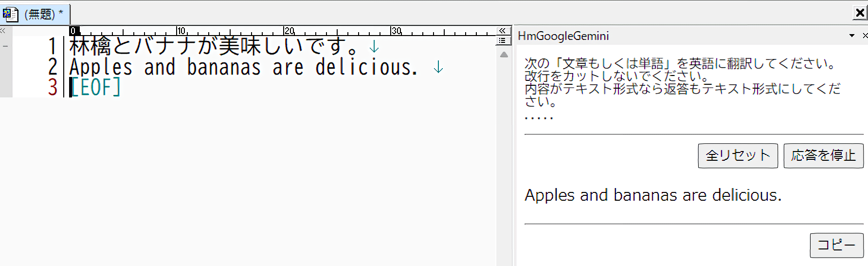Click the list icon below the ruler's right arrows
Image resolution: width=868 pixels, height=266 pixels.
(x=502, y=40)
